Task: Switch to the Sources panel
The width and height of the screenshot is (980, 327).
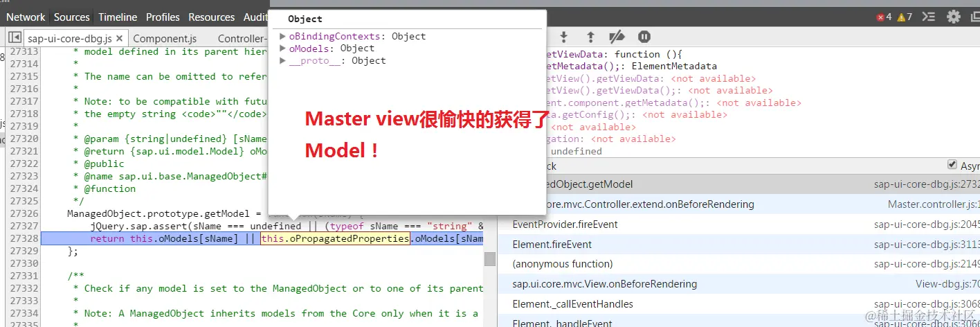Action: pyautogui.click(x=72, y=17)
